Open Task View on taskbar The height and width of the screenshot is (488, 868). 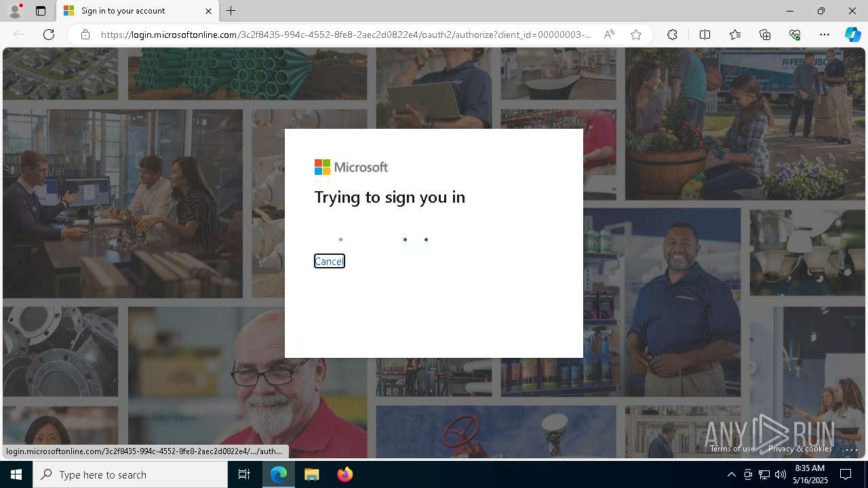[x=244, y=474]
